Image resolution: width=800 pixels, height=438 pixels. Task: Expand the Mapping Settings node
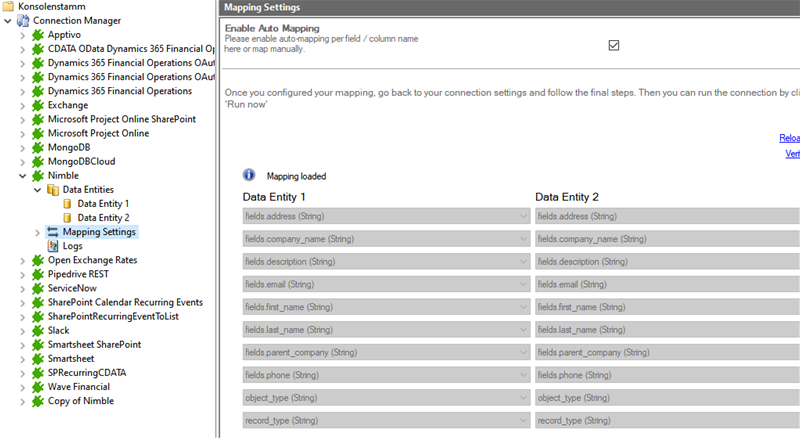tap(38, 232)
